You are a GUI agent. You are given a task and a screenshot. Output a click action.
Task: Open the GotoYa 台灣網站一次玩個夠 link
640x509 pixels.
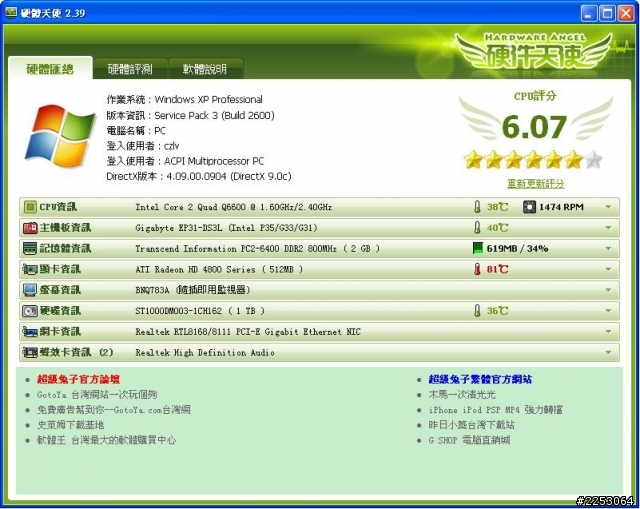(97, 395)
